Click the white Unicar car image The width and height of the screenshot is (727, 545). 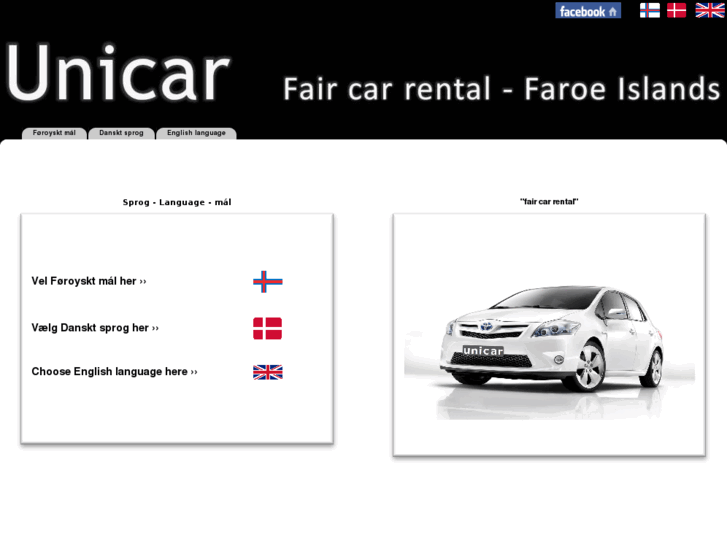[549, 353]
